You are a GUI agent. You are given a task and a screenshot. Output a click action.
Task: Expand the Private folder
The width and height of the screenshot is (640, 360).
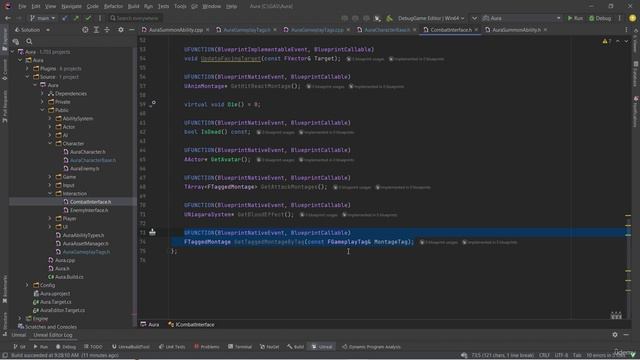(x=42, y=102)
